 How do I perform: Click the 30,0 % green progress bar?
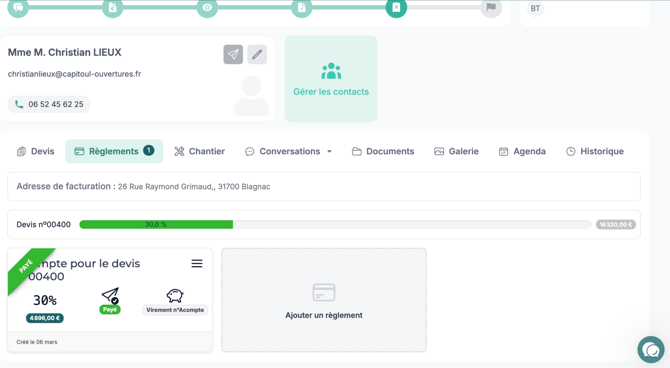tap(156, 224)
